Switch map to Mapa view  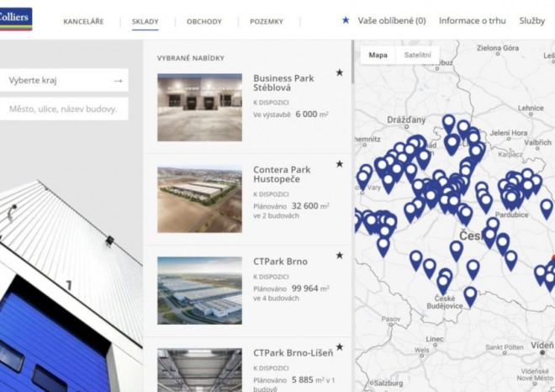pos(378,56)
